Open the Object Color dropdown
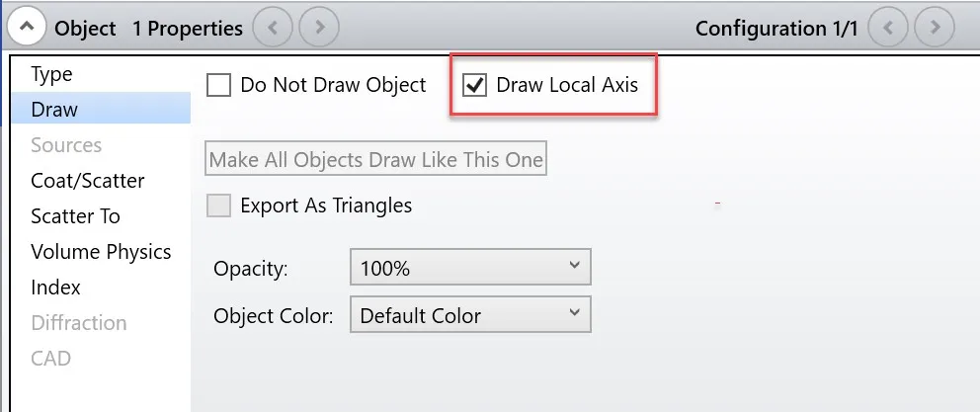This screenshot has width=980, height=412. tap(470, 316)
